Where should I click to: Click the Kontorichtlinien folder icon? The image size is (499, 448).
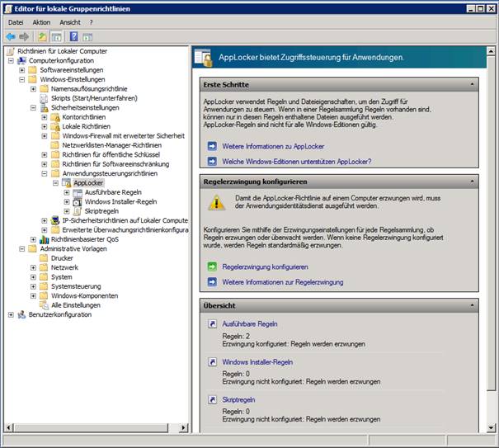[x=55, y=117]
